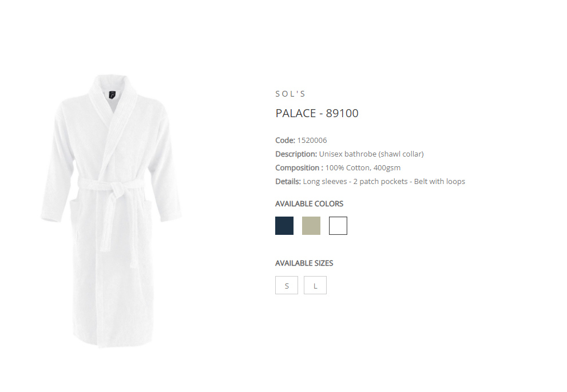The height and width of the screenshot is (392, 567).
Task: Click the Description label
Action: (x=296, y=154)
